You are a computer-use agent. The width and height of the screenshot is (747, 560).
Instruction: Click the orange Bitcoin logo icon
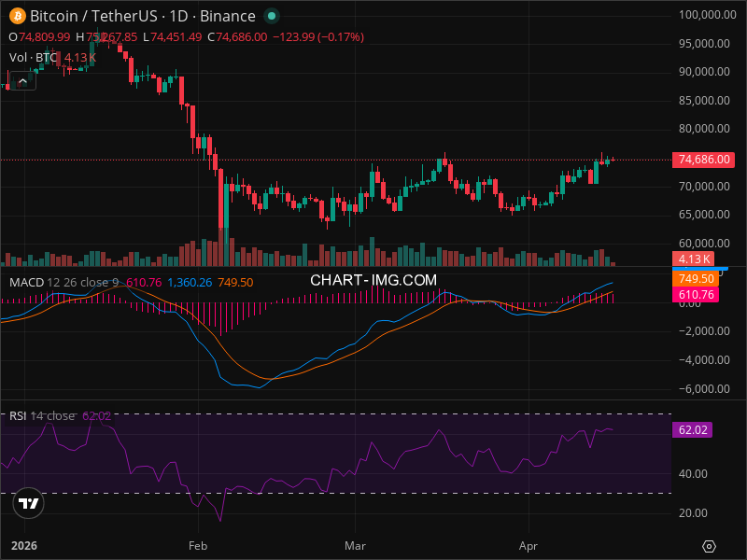(x=18, y=16)
